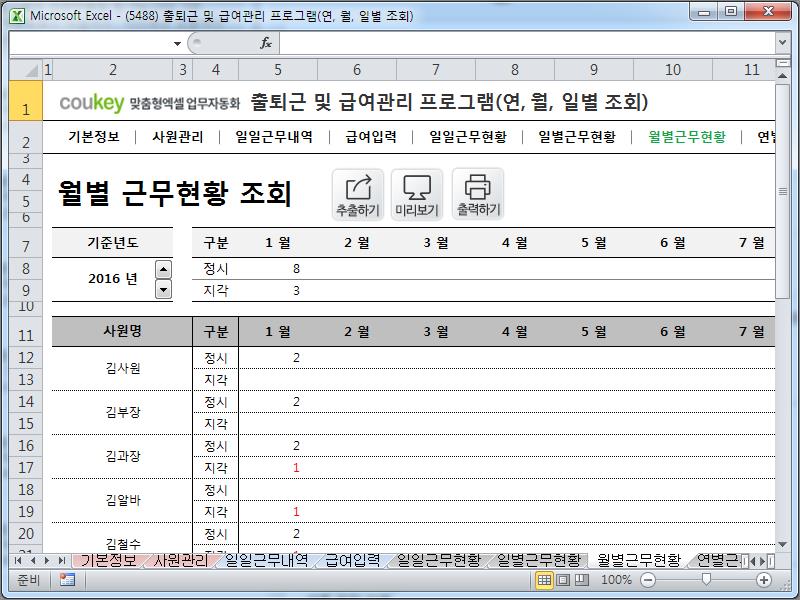Open the Name Box dropdown arrow
This screenshot has width=800, height=600.
click(177, 43)
